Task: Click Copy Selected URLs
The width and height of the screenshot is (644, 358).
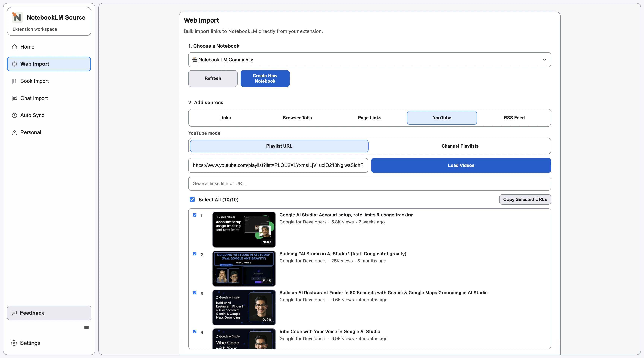Action: [525, 199]
